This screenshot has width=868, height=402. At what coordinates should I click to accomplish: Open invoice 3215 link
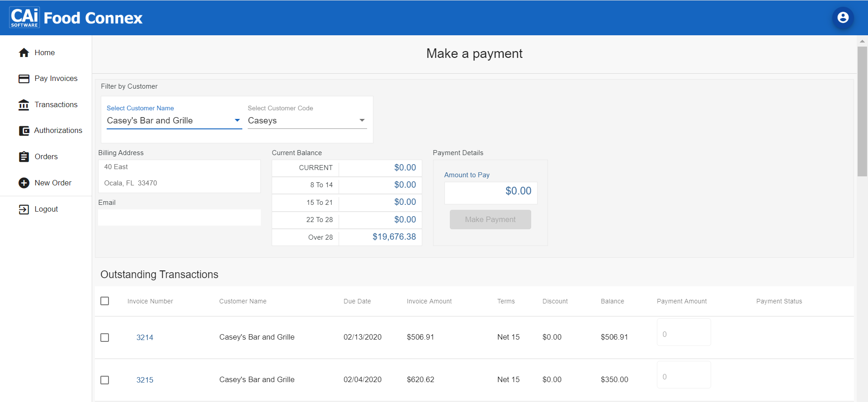[x=145, y=380]
